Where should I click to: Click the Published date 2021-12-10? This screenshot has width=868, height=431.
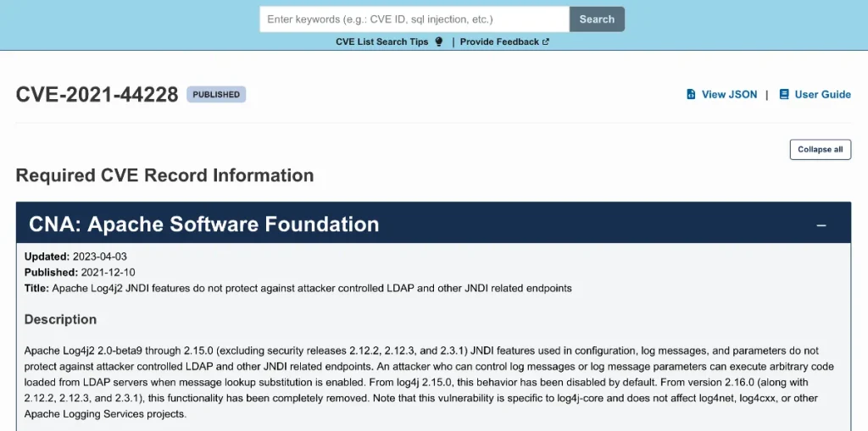click(x=108, y=273)
